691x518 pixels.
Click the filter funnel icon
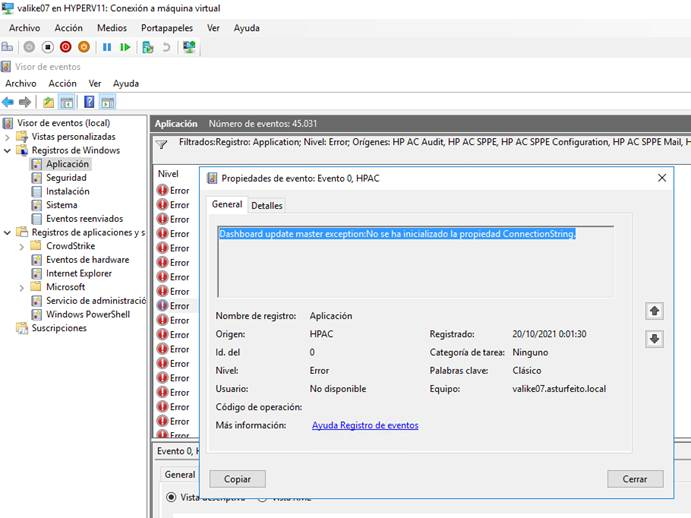(162, 145)
